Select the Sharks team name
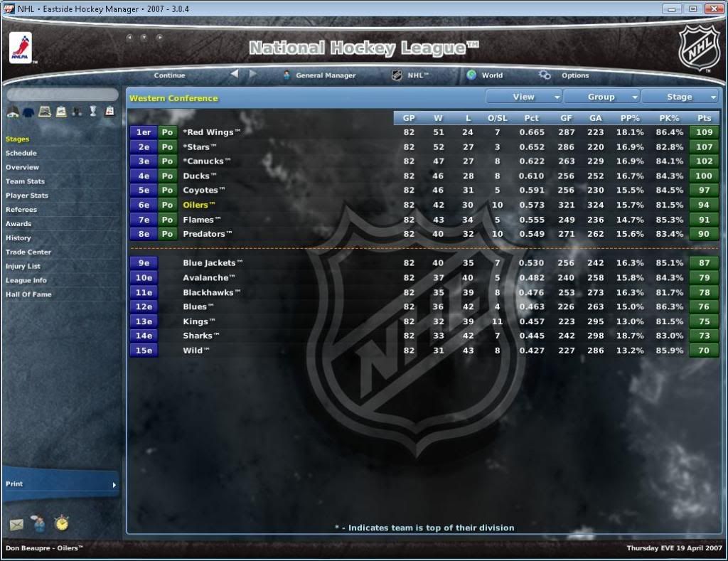728x561 pixels. (200, 336)
